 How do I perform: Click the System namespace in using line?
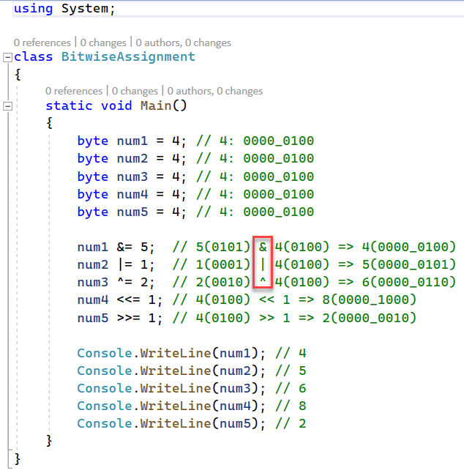click(x=85, y=9)
